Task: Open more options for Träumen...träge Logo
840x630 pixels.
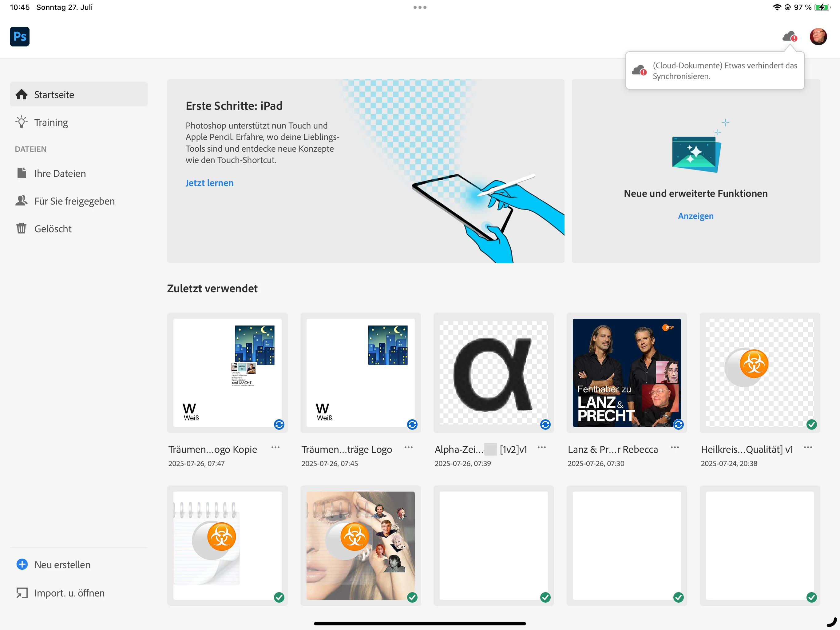Action: coord(409,448)
